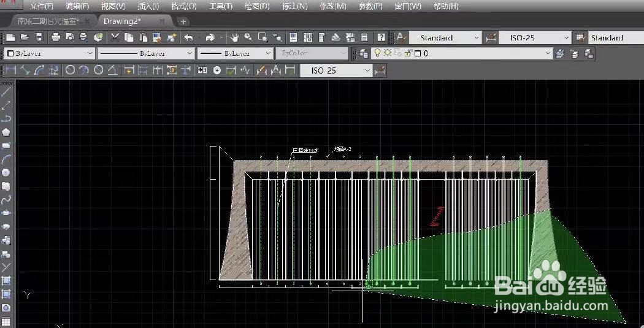Click the New drawing icon
This screenshot has width=644, height=328.
point(10,38)
